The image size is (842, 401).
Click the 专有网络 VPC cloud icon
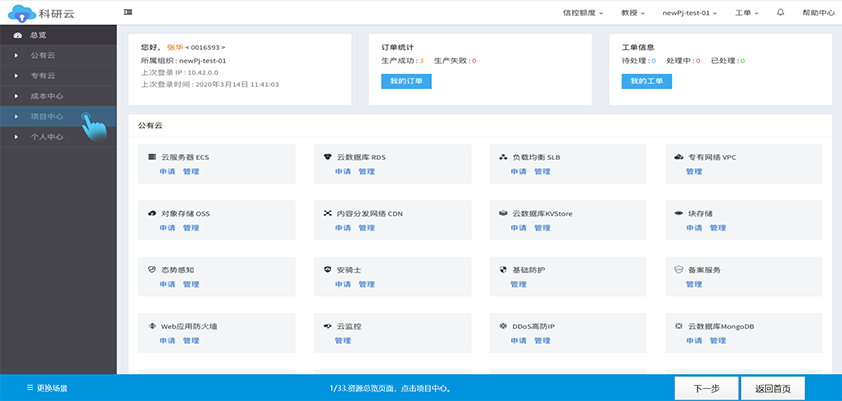click(679, 158)
